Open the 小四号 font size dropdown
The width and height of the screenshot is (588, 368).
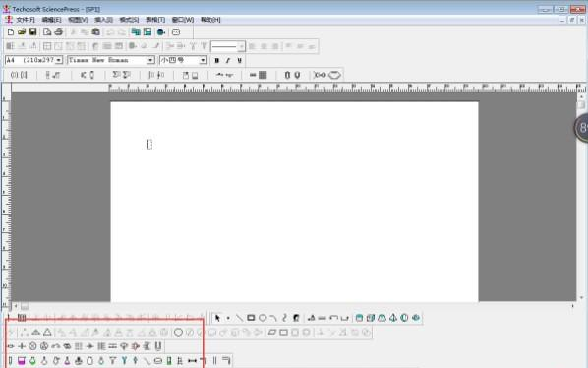(203, 60)
